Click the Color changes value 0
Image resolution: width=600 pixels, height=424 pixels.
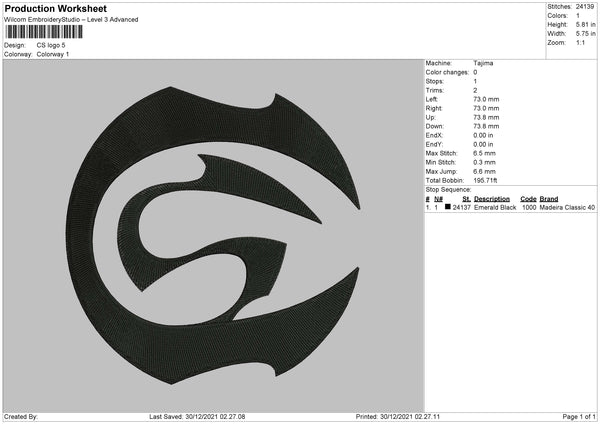click(x=475, y=72)
